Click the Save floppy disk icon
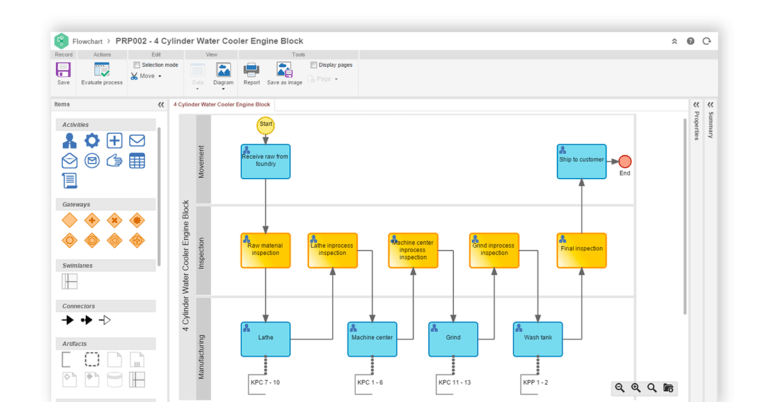This screenshot has height=402, width=768. click(x=63, y=70)
